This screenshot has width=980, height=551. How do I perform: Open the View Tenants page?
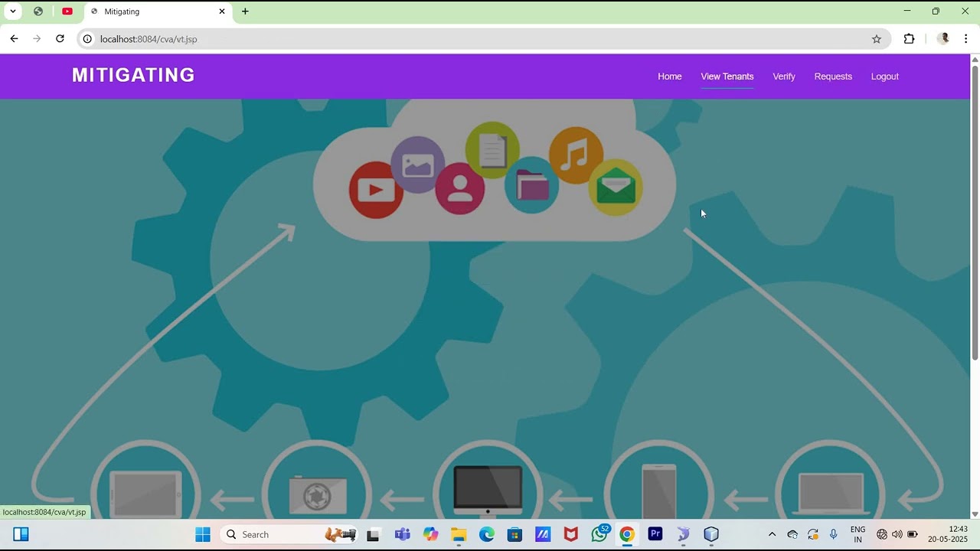(x=727, y=77)
